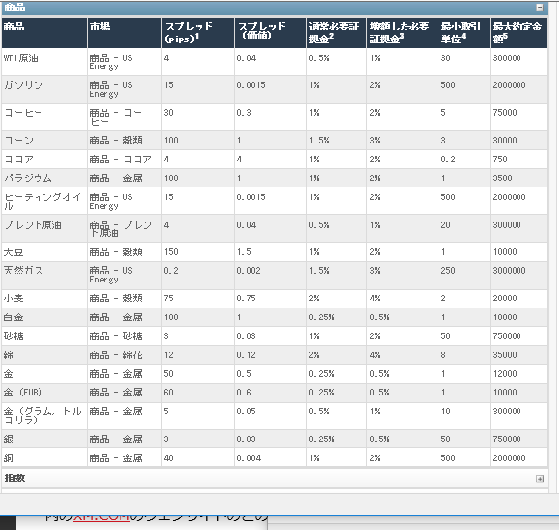Click the スプレッド (pips) column header
Viewport: 559px width, 530px height.
[x=198, y=33]
